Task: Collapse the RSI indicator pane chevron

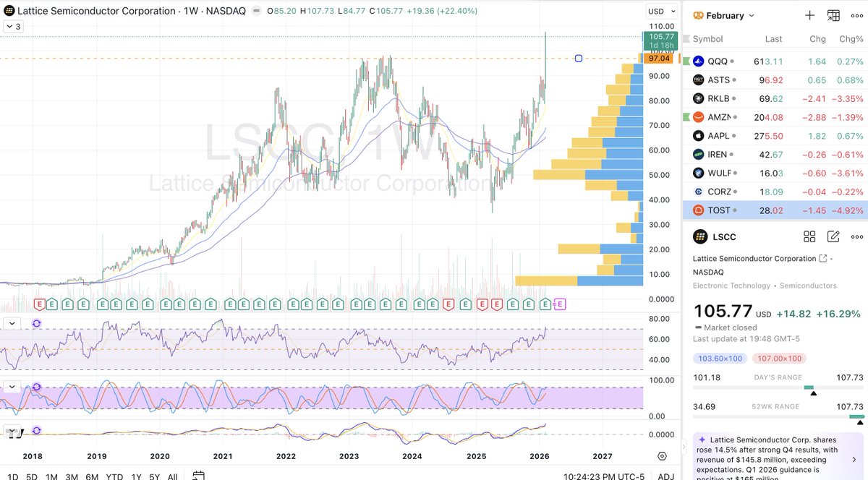Action: [x=10, y=323]
